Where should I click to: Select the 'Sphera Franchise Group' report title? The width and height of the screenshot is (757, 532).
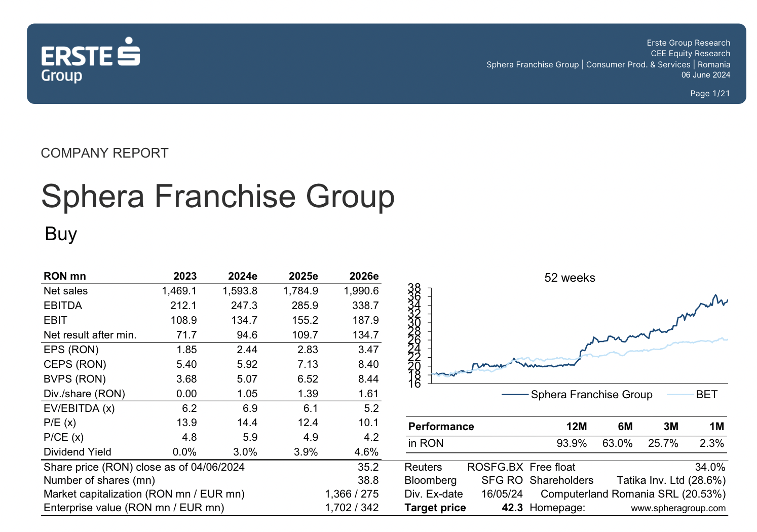[x=218, y=197]
